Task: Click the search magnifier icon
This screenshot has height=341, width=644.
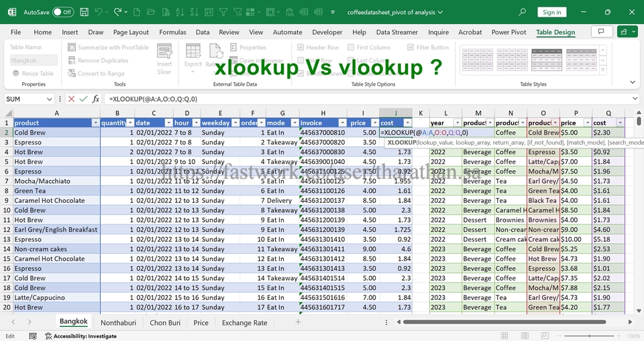Action: click(x=523, y=12)
